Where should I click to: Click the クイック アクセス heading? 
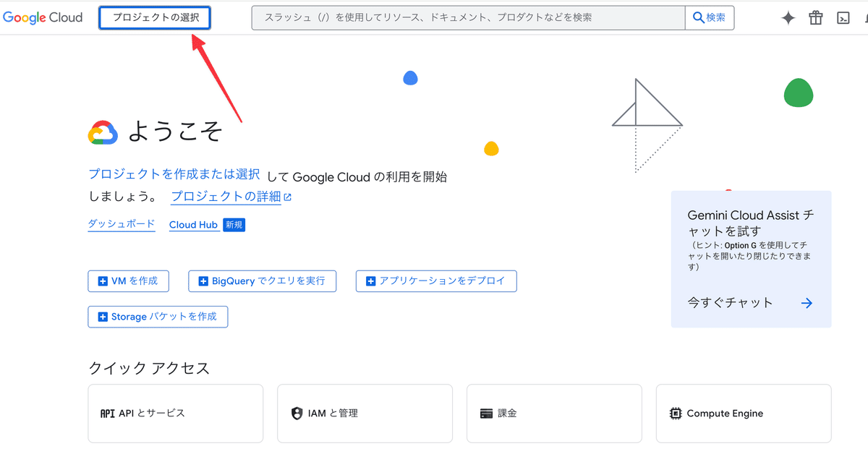click(x=149, y=368)
